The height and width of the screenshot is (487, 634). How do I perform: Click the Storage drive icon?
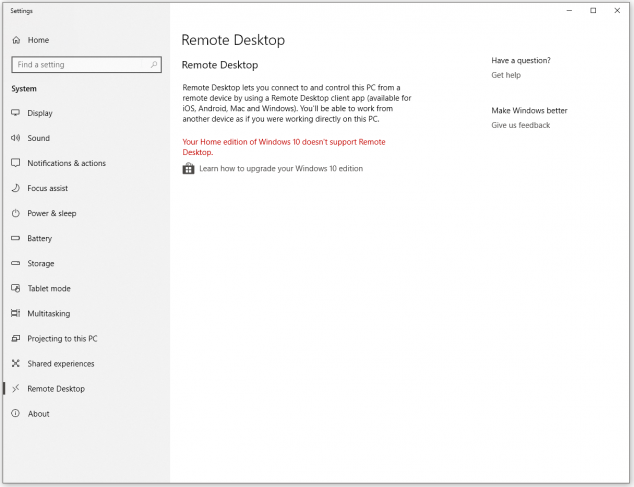pyautogui.click(x=15, y=263)
